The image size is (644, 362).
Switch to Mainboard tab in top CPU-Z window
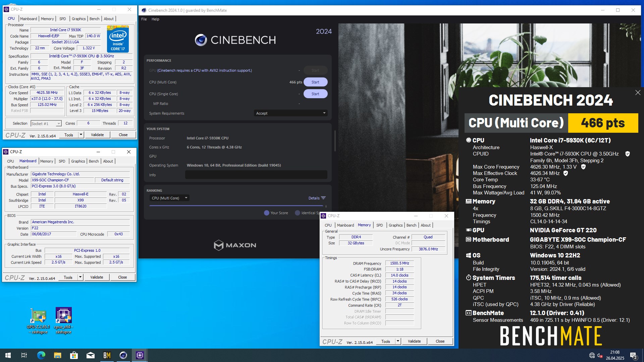29,19
